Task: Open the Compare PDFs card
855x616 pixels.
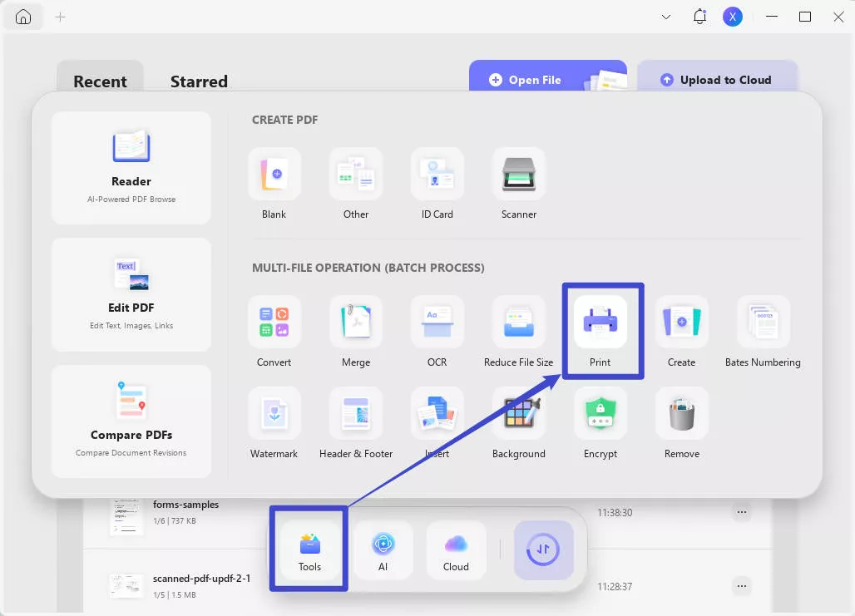Action: (131, 421)
